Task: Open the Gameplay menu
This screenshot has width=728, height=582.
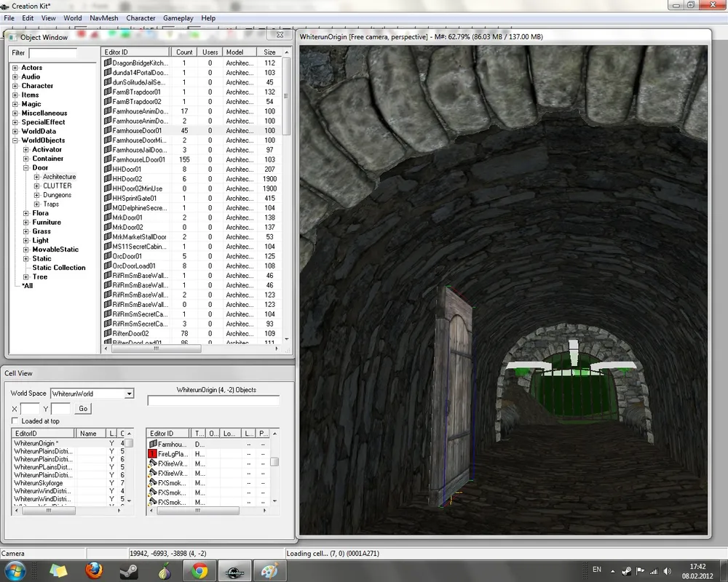Action: click(x=178, y=17)
